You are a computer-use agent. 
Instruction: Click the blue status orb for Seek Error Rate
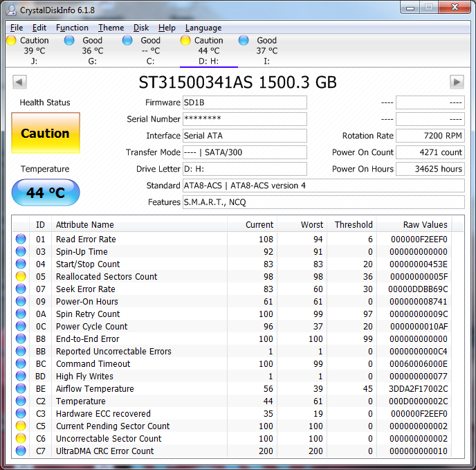[x=21, y=289]
